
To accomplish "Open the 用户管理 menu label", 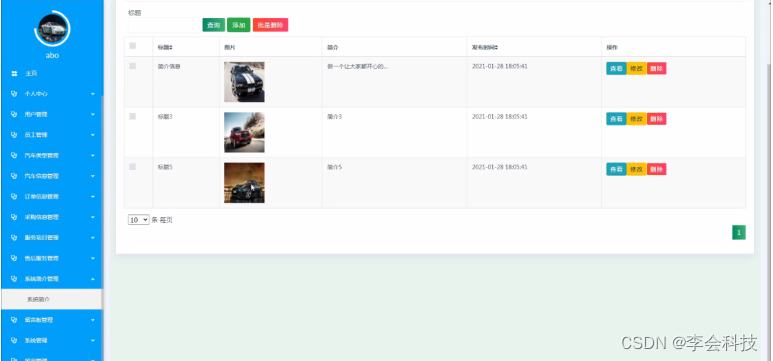I will click(x=36, y=114).
